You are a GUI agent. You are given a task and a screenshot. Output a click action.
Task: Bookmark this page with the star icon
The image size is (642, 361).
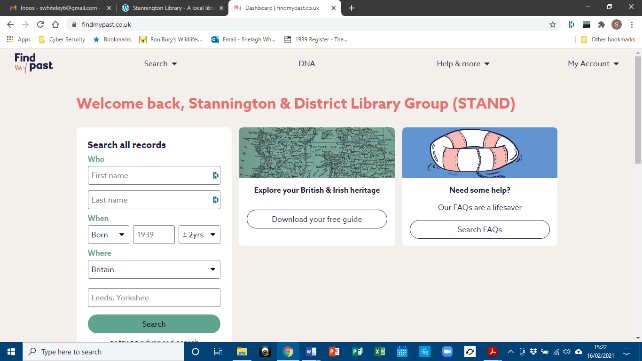552,25
